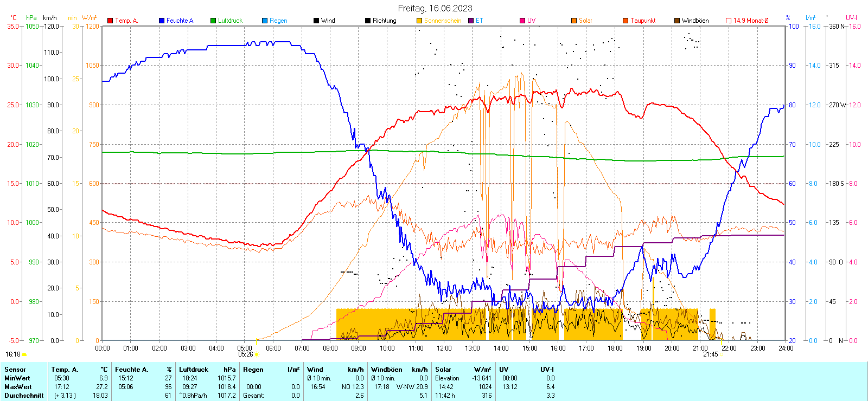Viewport: 868px width, 401px height.
Task: Click the sun icon beside 16:18
Action: [24, 354]
